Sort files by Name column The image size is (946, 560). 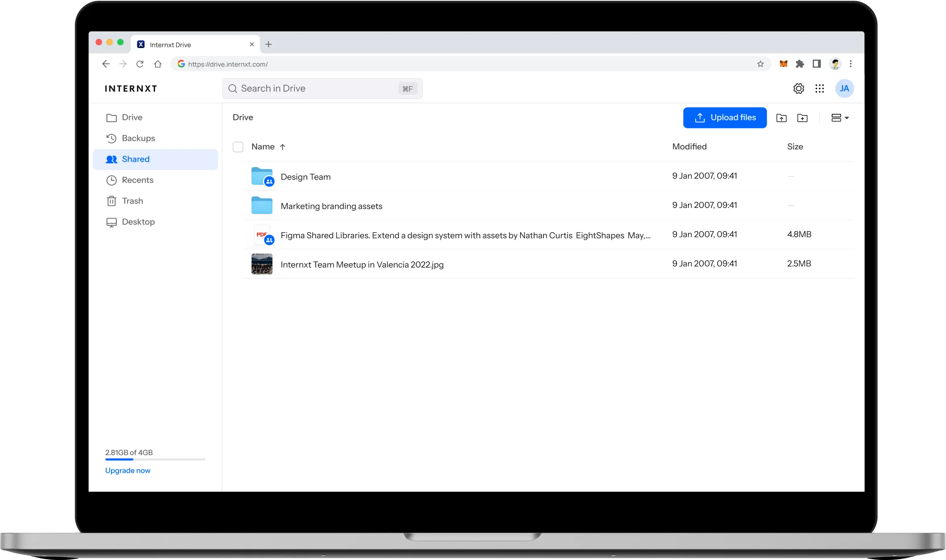tap(263, 147)
